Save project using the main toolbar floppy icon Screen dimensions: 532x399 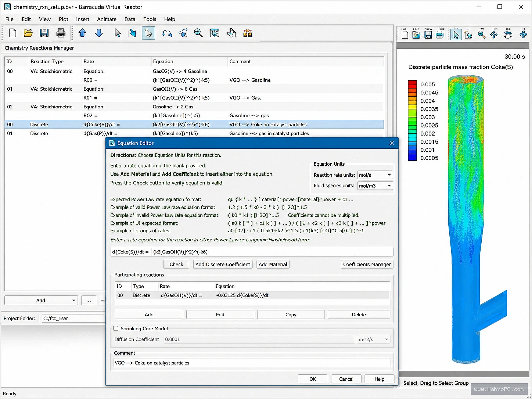[44, 33]
